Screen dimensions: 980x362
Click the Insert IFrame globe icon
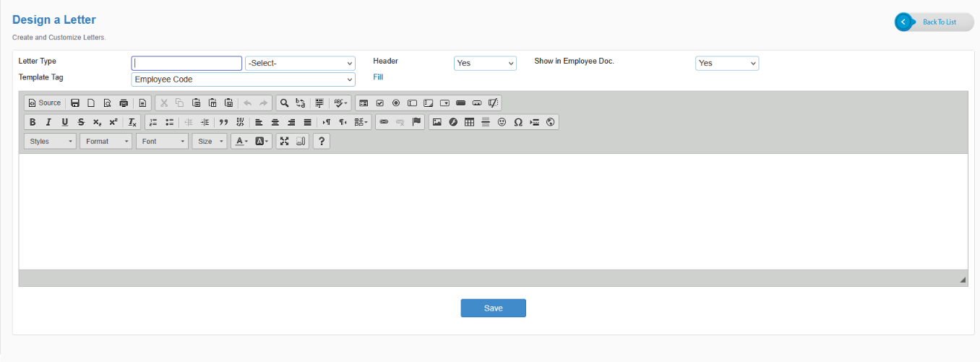tap(551, 122)
